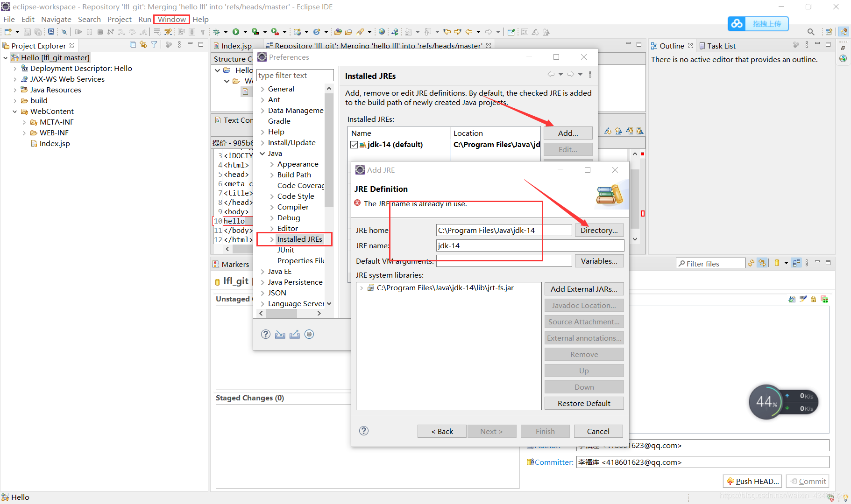Screen dimensions: 851x504
Task: Click the Git Staging refresh icon
Action: (751, 263)
